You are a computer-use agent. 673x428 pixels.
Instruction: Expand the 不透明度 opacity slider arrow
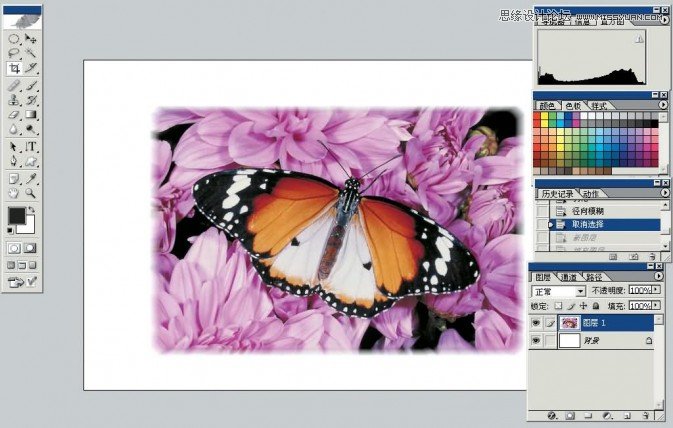click(657, 291)
